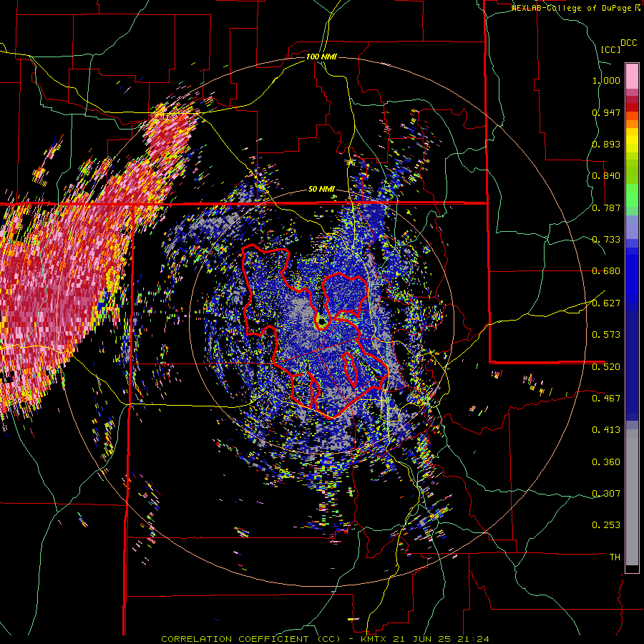Click the 0.413 scale value

[x=606, y=430]
